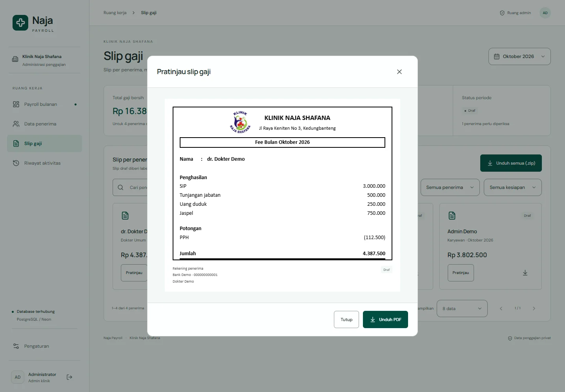Go to the previous page arrow
Image resolution: width=565 pixels, height=392 pixels.
[x=501, y=309]
